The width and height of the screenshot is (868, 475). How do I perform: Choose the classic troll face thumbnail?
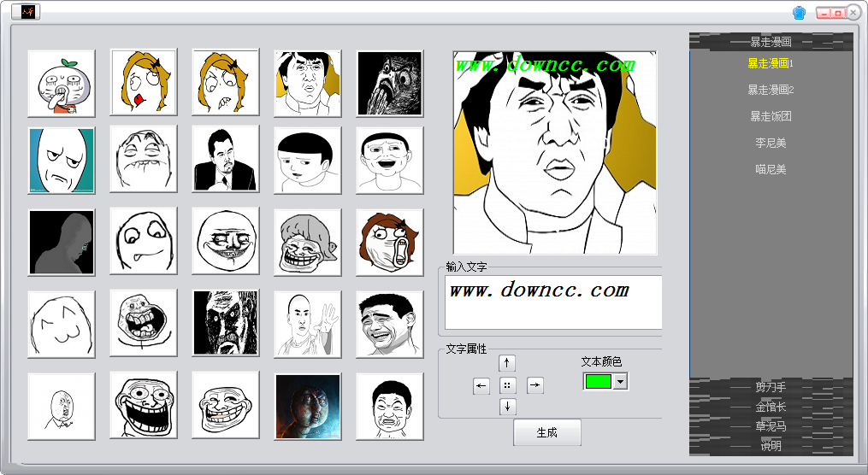coord(225,405)
